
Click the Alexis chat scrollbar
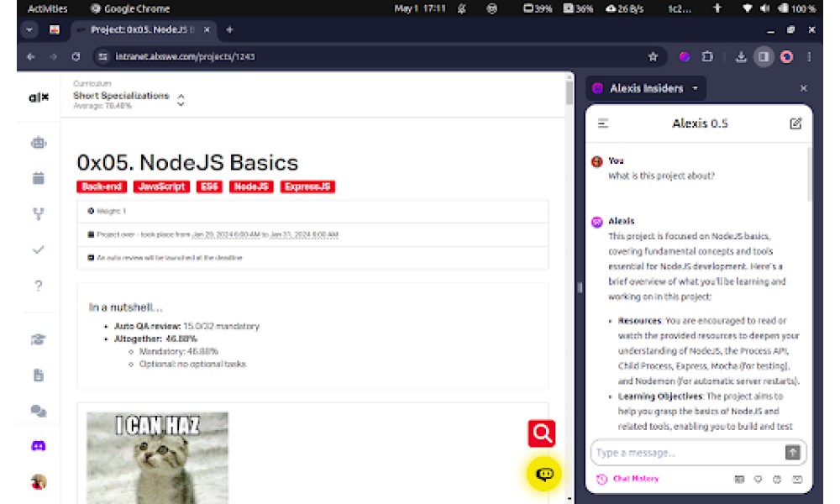[809, 174]
